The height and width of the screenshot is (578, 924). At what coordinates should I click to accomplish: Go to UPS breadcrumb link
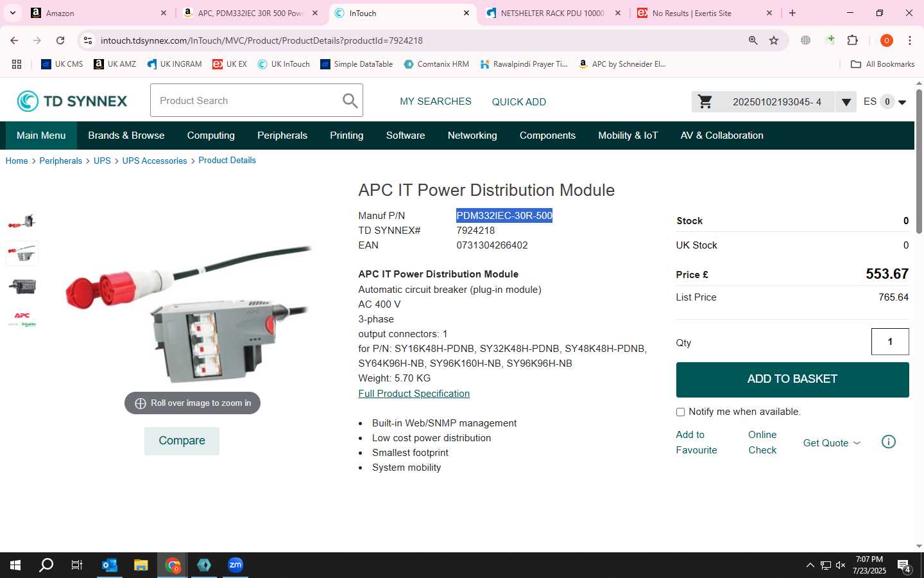pyautogui.click(x=102, y=161)
